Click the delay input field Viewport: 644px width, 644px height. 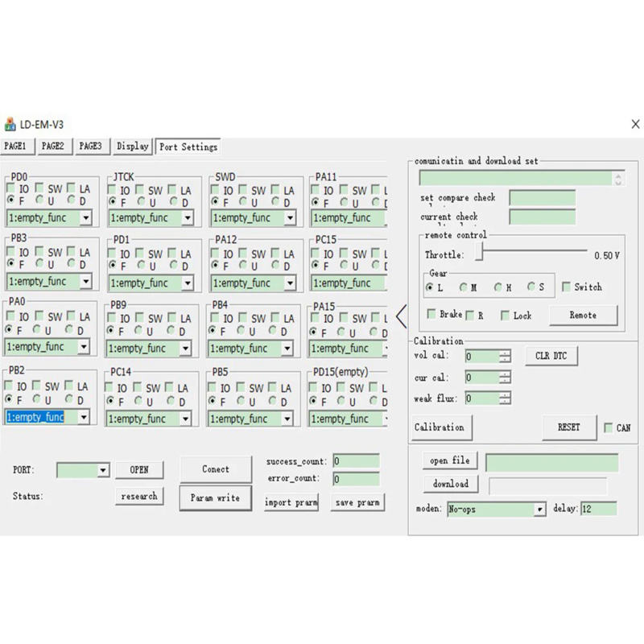pyautogui.click(x=597, y=509)
